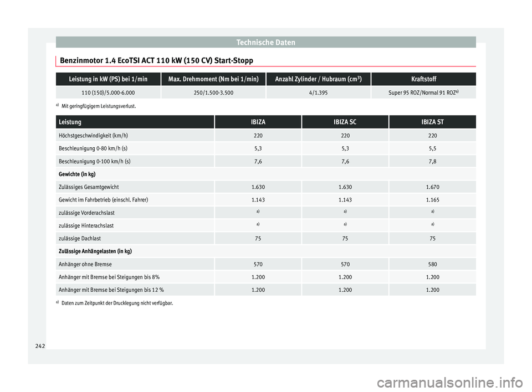Select row label 'zulässige Hinterachslast'
The image size is (532, 392).
tap(86, 226)
